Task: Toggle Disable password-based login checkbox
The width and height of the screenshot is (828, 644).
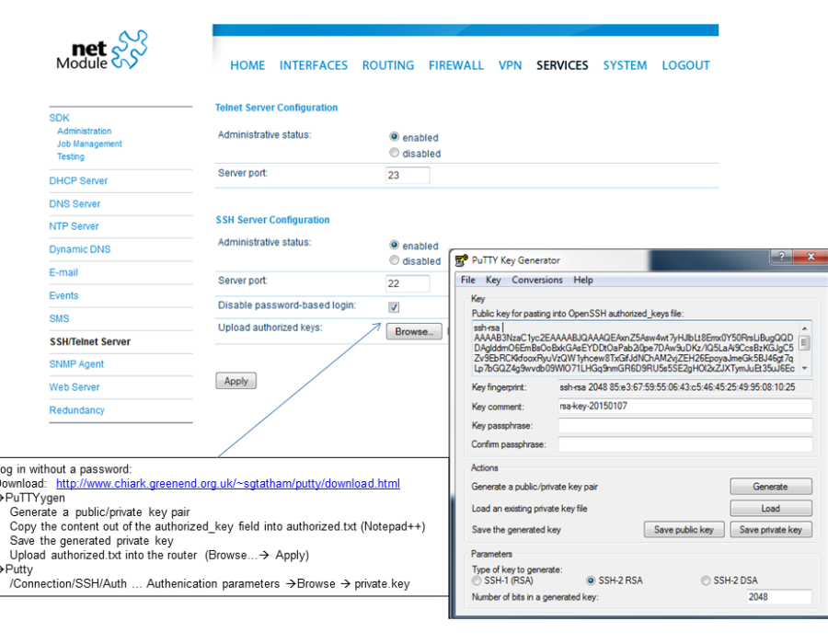Action: tap(394, 306)
